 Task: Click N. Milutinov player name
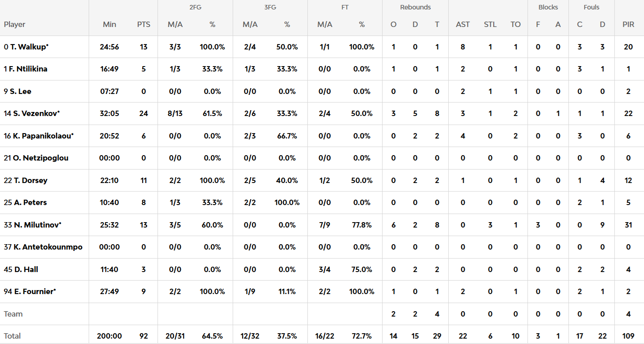[x=32, y=225]
